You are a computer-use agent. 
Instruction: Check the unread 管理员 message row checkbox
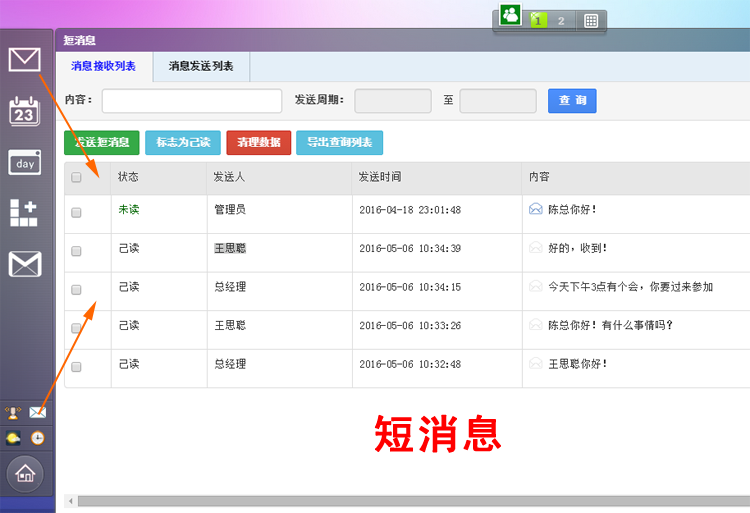tap(76, 213)
